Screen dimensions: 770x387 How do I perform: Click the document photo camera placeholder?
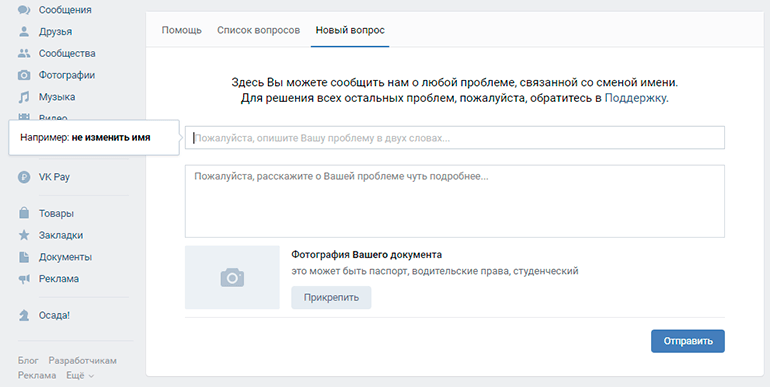pyautogui.click(x=232, y=277)
